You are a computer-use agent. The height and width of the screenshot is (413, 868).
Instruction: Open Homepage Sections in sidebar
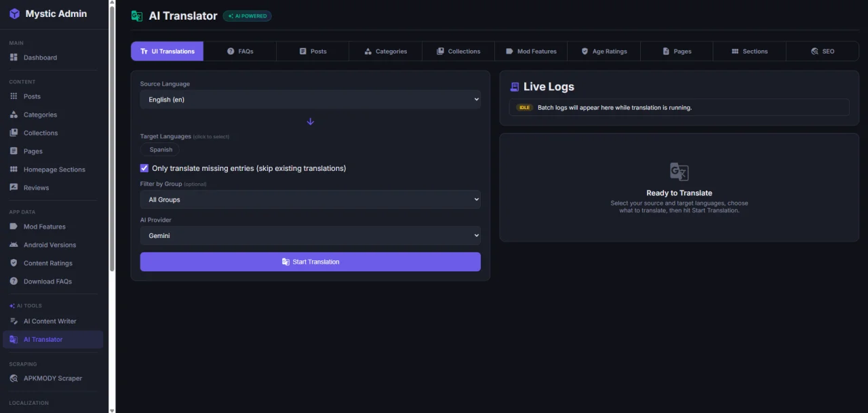[x=53, y=170]
